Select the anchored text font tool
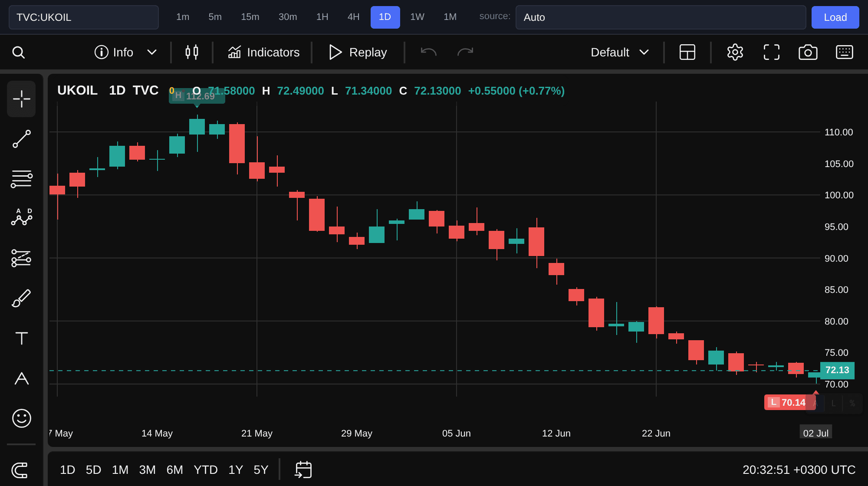The height and width of the screenshot is (486, 868). tap(21, 378)
